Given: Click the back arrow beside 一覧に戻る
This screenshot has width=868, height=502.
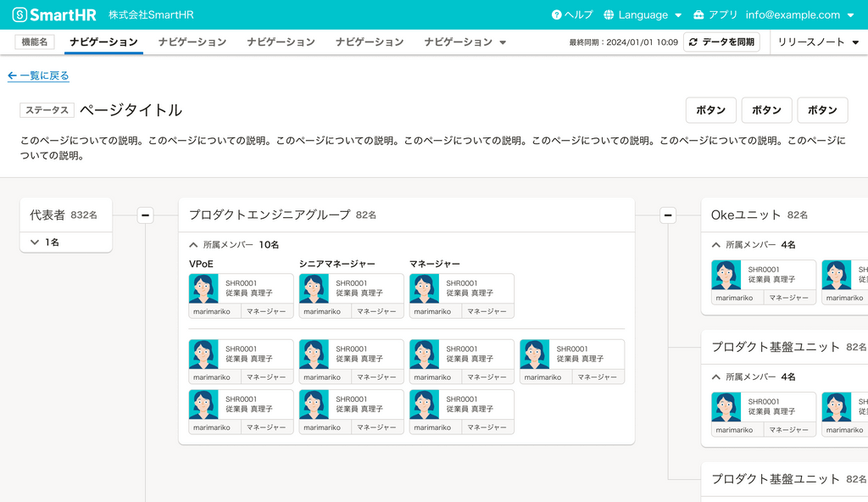Looking at the screenshot, I should point(12,75).
